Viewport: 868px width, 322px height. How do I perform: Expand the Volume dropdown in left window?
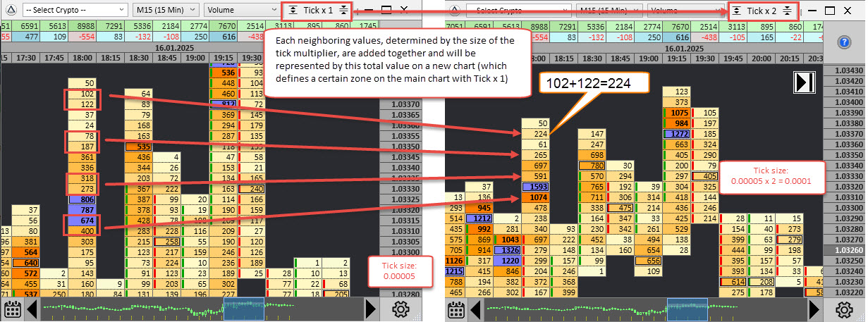pyautogui.click(x=240, y=11)
